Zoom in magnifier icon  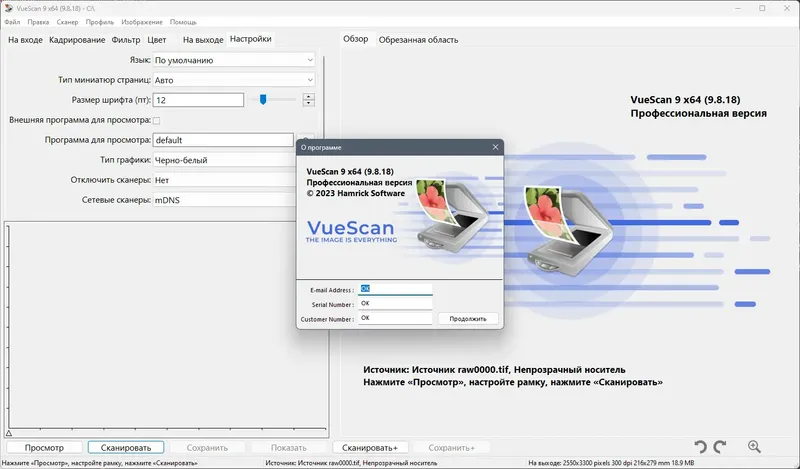click(754, 447)
